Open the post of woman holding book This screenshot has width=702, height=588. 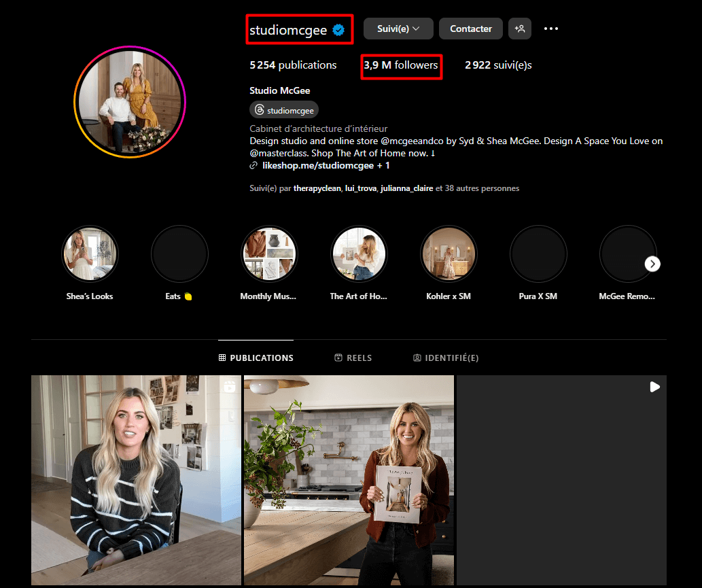[x=349, y=480]
